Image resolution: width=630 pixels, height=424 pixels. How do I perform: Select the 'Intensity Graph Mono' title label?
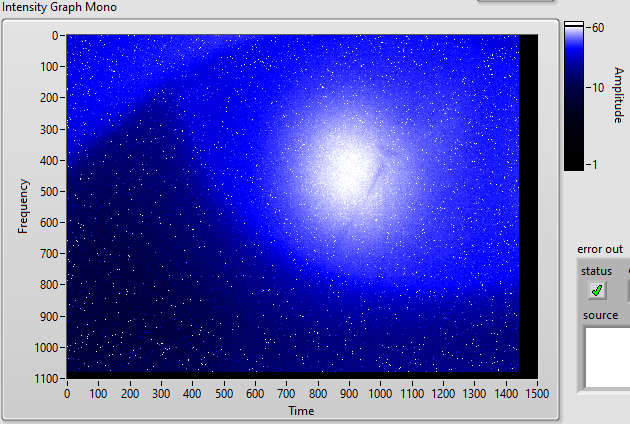[59, 7]
